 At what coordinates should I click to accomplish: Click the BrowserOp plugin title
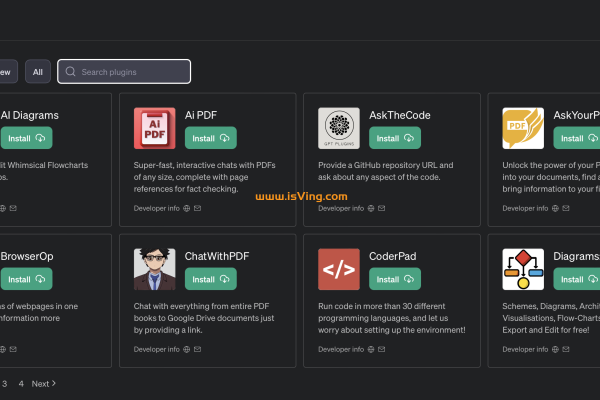click(x=27, y=256)
